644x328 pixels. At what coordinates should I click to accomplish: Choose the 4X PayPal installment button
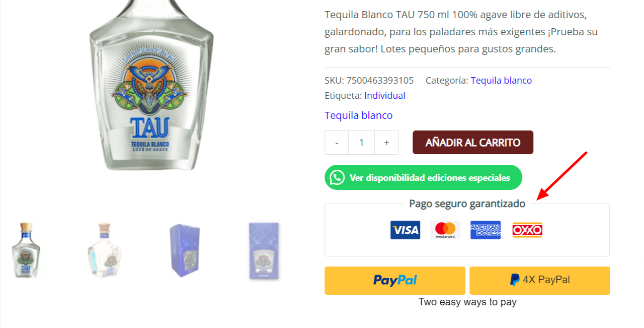click(x=539, y=280)
